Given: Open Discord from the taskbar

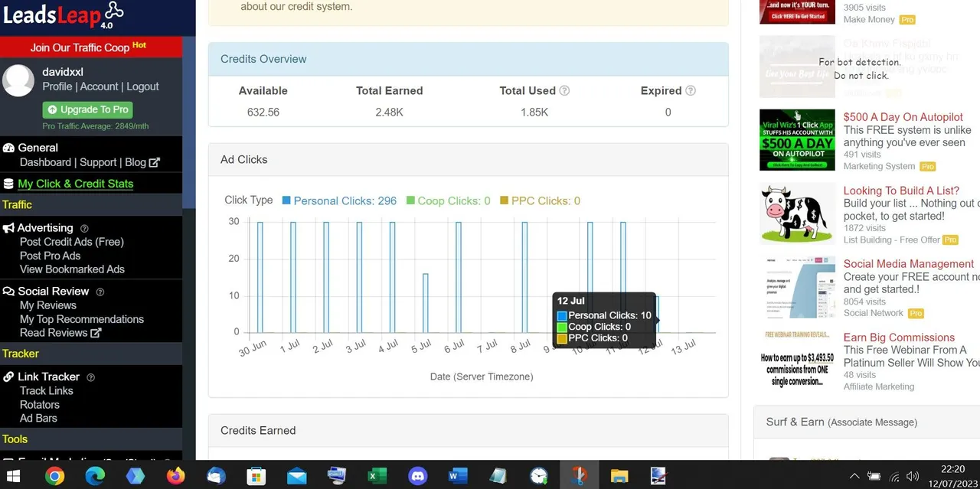Looking at the screenshot, I should (x=417, y=476).
